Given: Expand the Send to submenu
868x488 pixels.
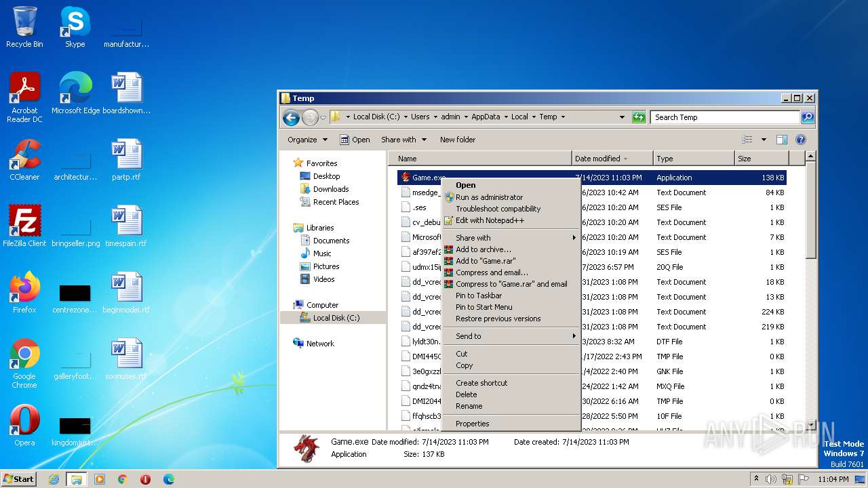Looking at the screenshot, I should point(511,336).
